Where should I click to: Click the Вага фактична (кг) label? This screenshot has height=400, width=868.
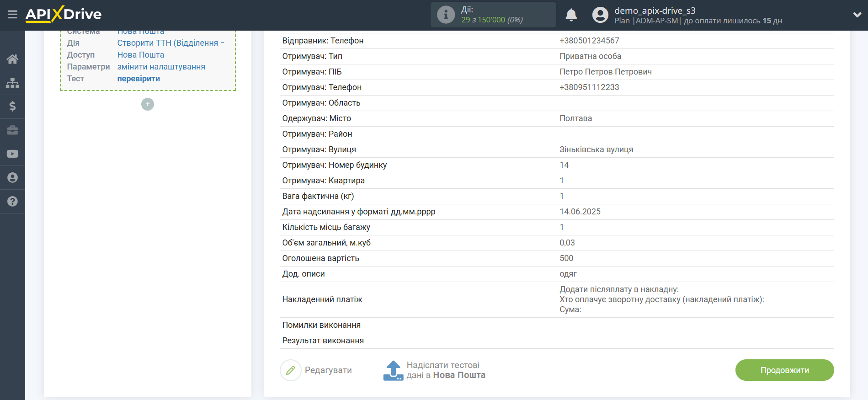tap(318, 196)
